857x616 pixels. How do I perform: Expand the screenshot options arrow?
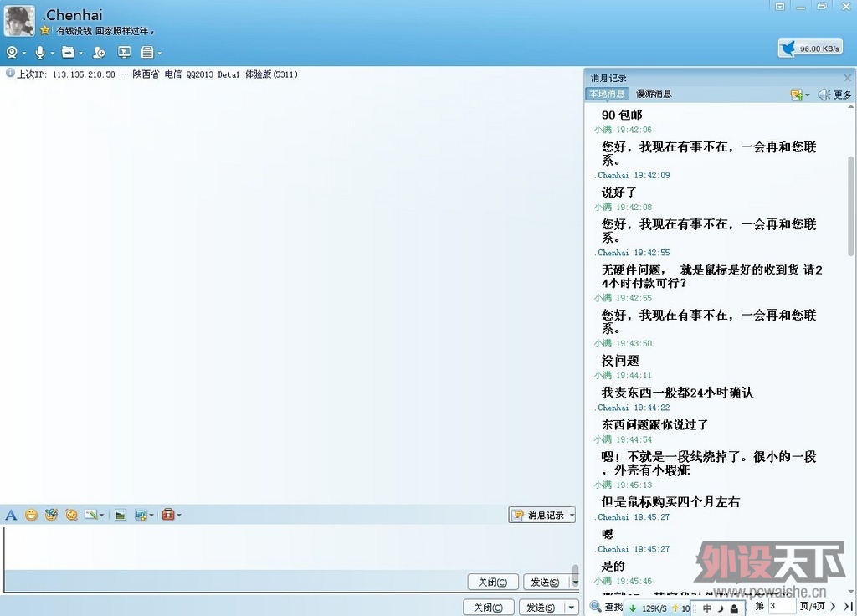tap(151, 515)
